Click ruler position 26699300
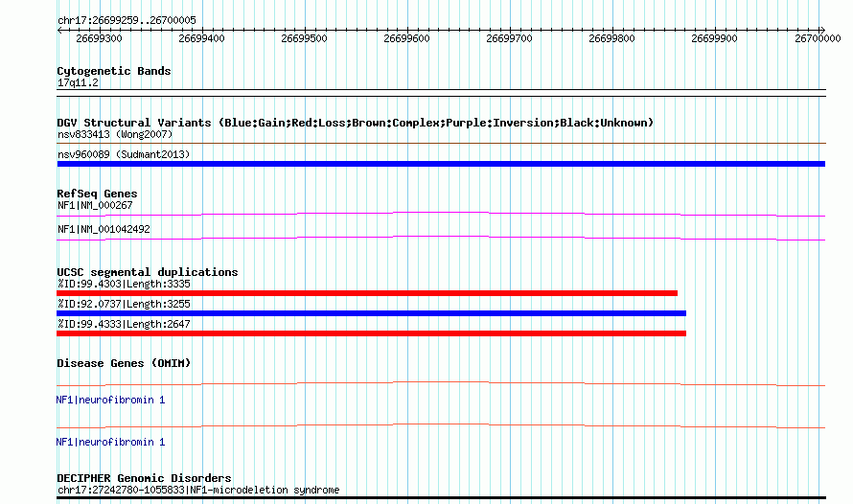Image resolution: width=853 pixels, height=504 pixels. (x=99, y=38)
